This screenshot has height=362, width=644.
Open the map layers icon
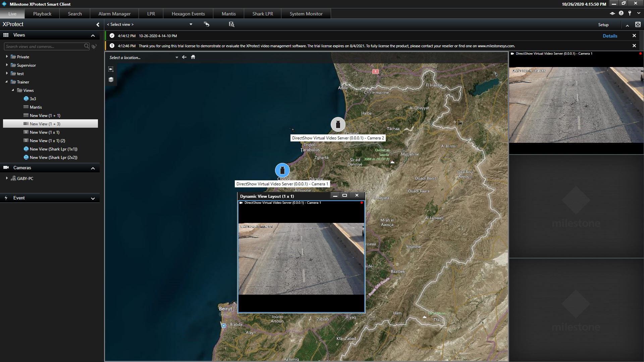click(111, 79)
